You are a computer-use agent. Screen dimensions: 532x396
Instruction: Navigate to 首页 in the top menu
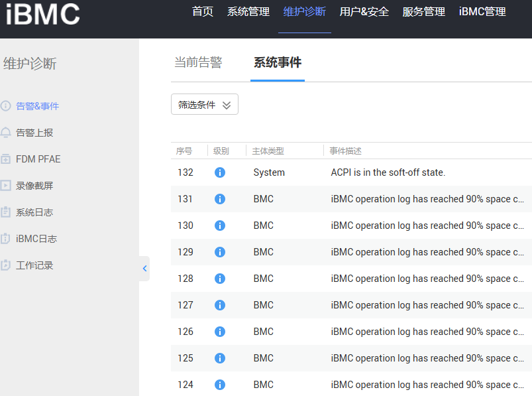pyautogui.click(x=203, y=11)
